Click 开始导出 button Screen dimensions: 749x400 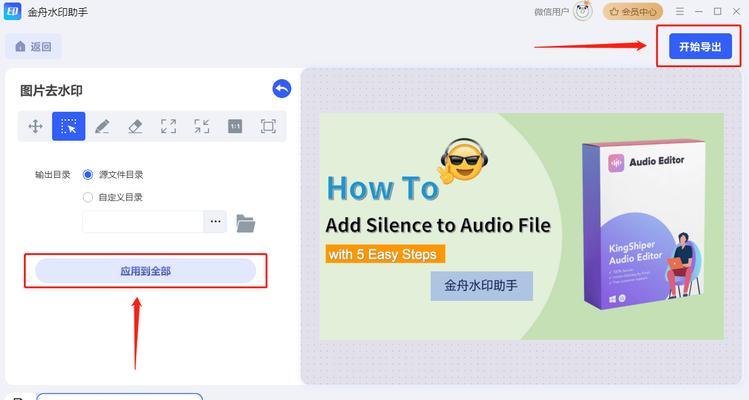tap(700, 46)
